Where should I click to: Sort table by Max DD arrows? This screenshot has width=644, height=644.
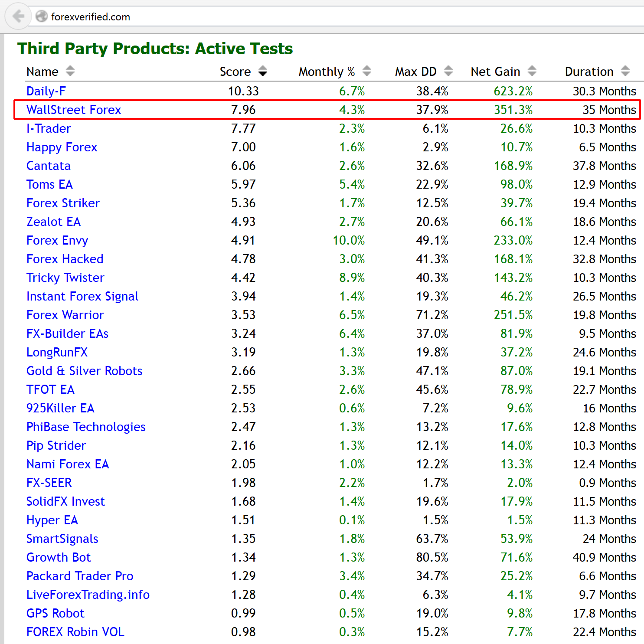click(448, 71)
